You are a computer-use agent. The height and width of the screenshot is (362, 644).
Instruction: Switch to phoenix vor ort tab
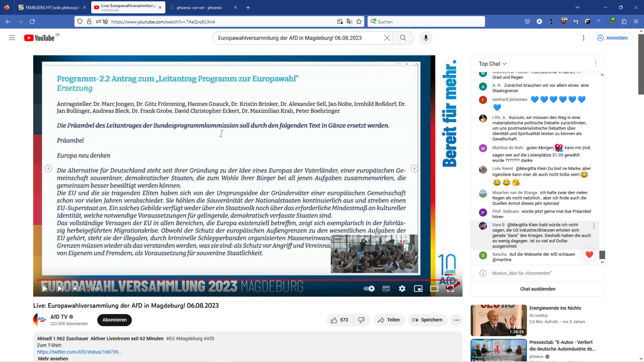199,8
